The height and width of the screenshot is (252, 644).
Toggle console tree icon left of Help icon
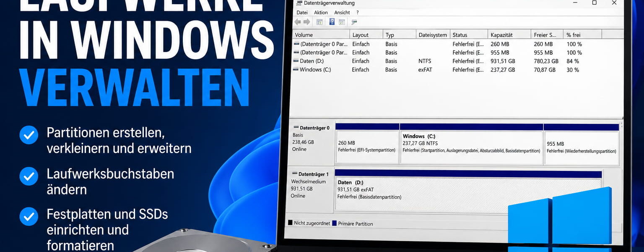[319, 22]
